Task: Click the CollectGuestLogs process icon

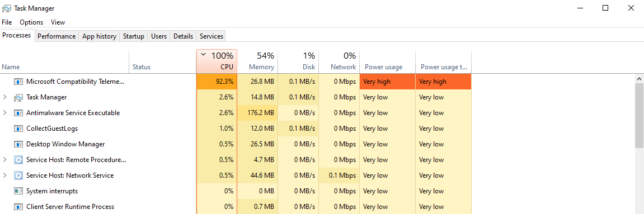Action: 18,129
